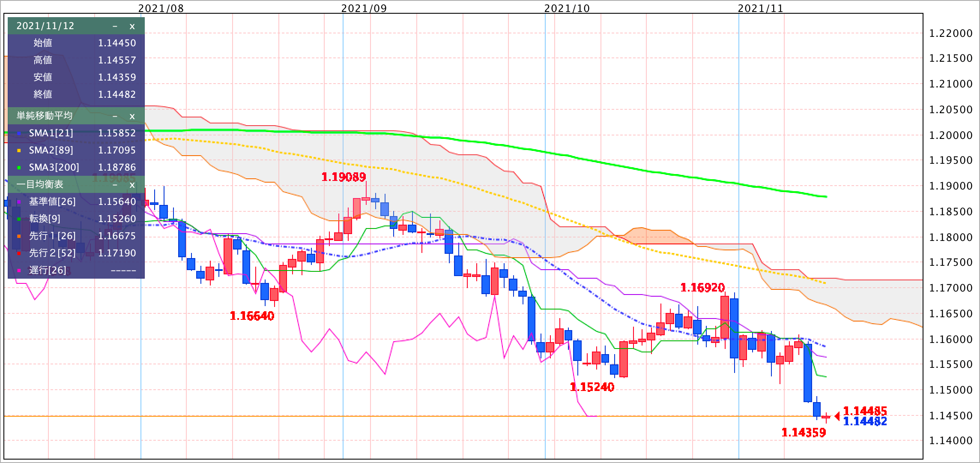Select the 安値 row value 1.14359
This screenshot has height=463, width=980.
pyautogui.click(x=117, y=77)
